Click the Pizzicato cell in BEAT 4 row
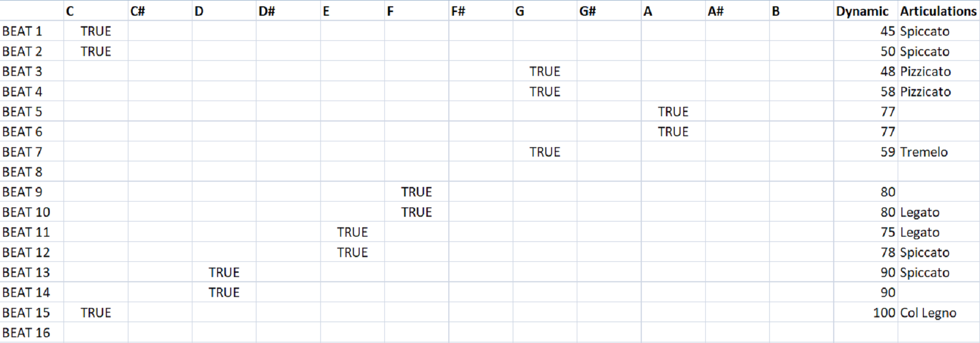Image resolution: width=980 pixels, height=343 pixels. [925, 92]
